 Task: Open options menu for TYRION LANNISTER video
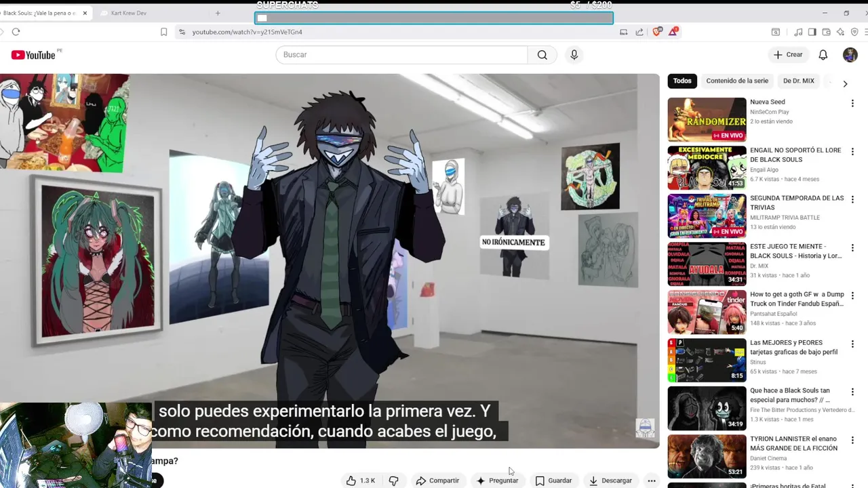(x=852, y=441)
